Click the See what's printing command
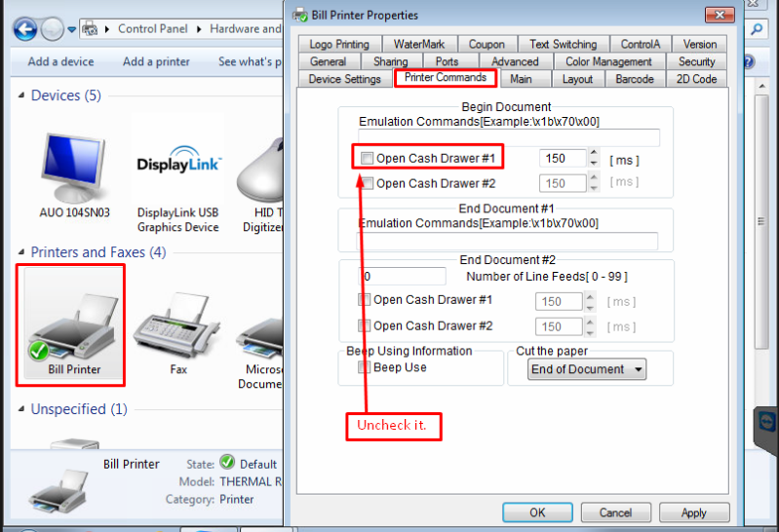The width and height of the screenshot is (779, 532). click(x=251, y=61)
